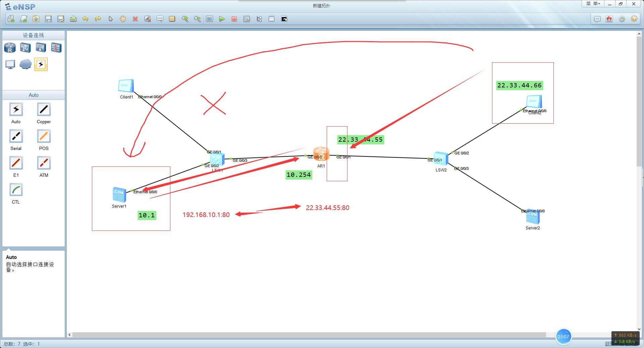Redo the last undone action
The height and width of the screenshot is (348, 644).
98,19
